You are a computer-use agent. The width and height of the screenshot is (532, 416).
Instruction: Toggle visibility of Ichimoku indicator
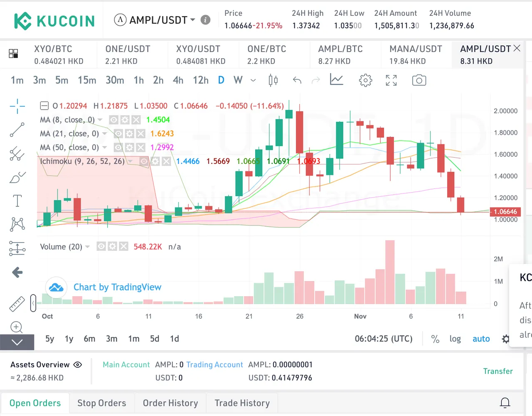[144, 161]
